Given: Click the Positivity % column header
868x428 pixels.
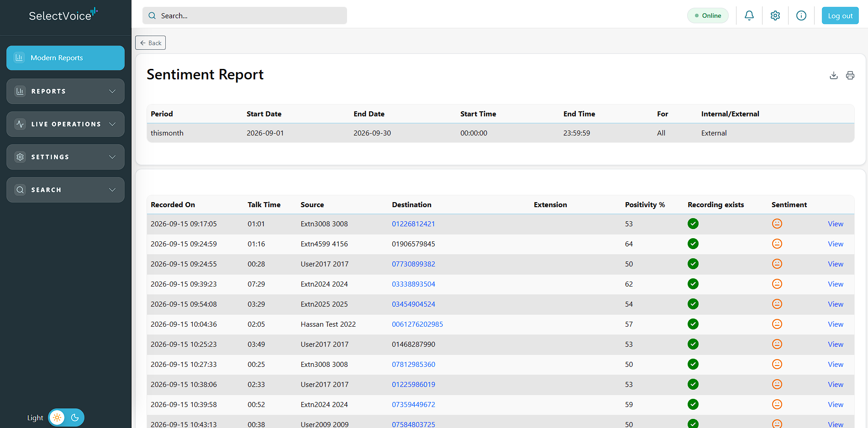Looking at the screenshot, I should (645, 204).
